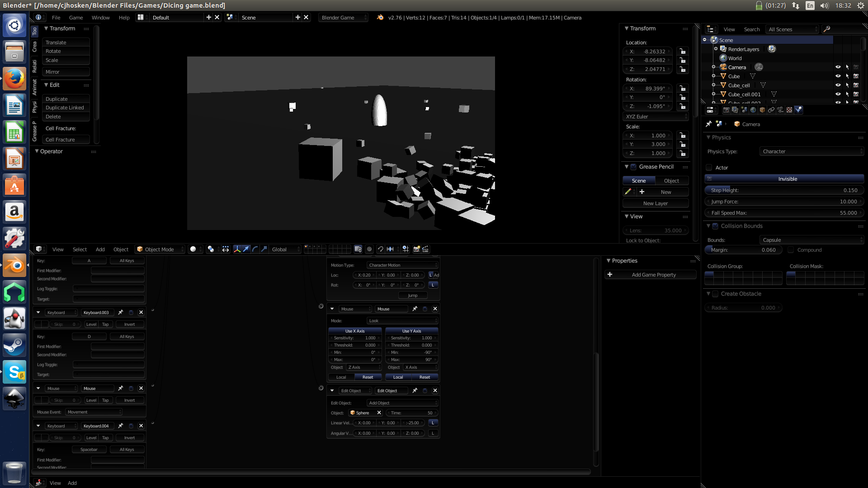This screenshot has height=488, width=868.
Task: Open the Capsule bounds dropdown
Action: pyautogui.click(x=812, y=240)
